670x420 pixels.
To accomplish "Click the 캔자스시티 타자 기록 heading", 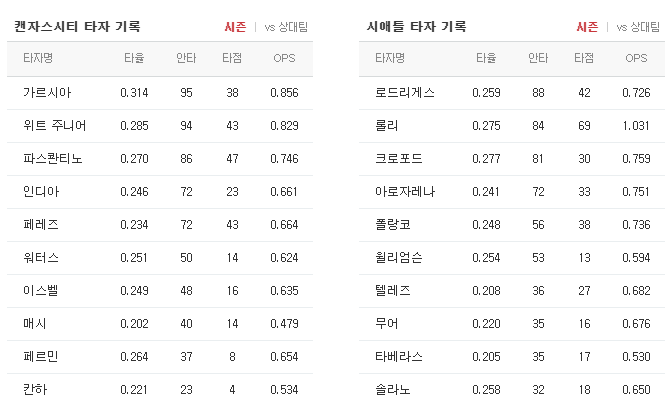I will (77, 26).
